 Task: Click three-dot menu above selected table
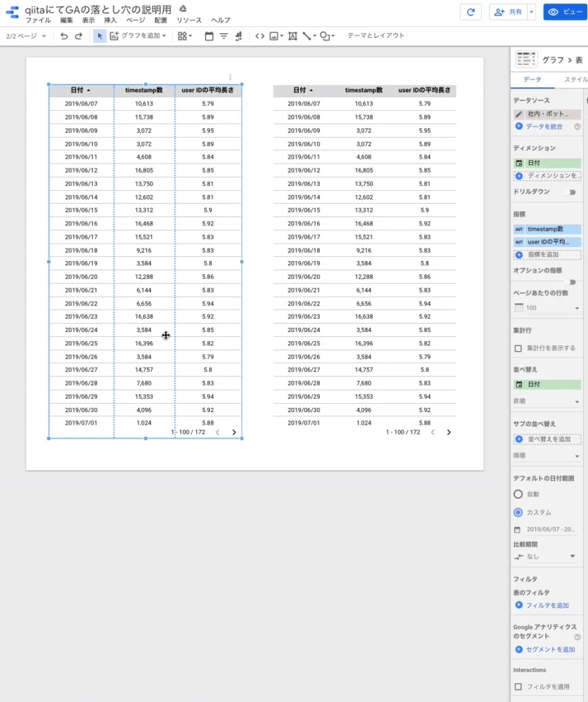(230, 77)
